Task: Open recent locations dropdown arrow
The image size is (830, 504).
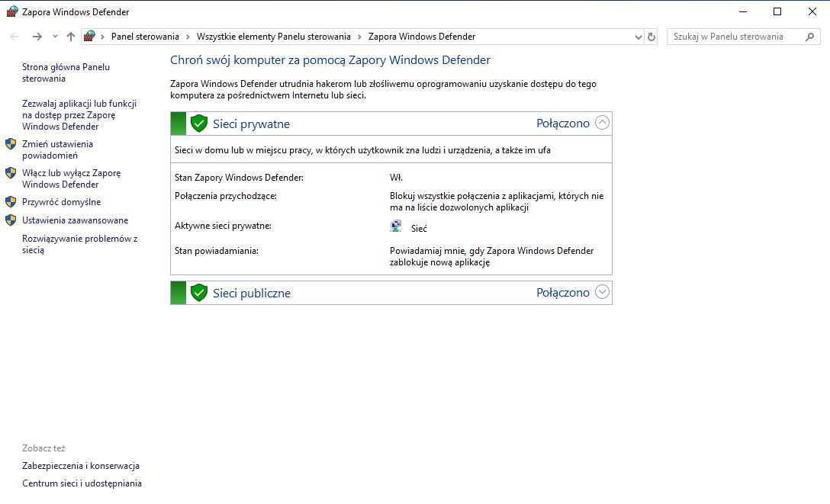Action: click(54, 37)
